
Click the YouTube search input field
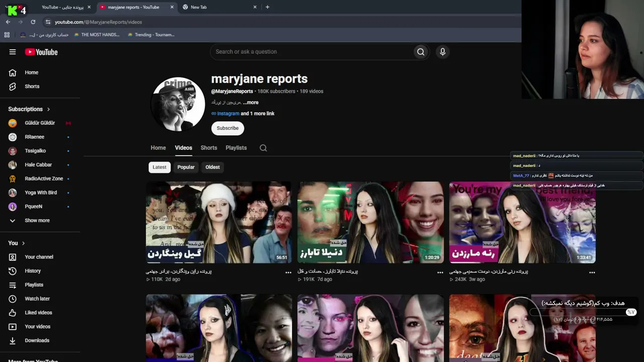coord(312,52)
